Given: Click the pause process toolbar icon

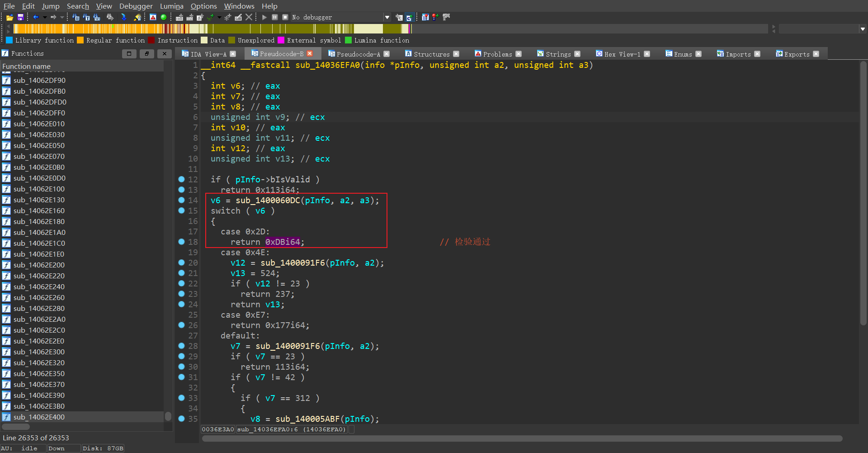Looking at the screenshot, I should coord(275,17).
